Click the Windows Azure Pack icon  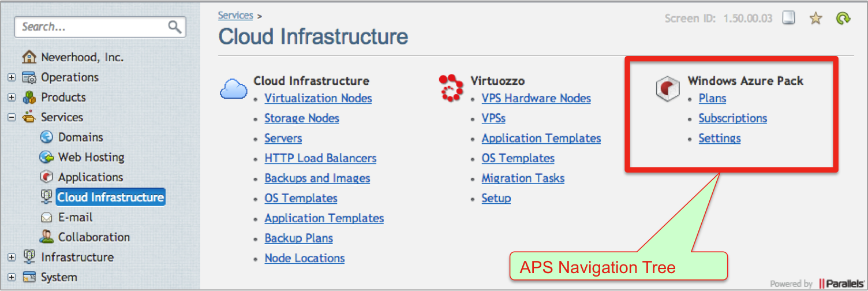(667, 89)
